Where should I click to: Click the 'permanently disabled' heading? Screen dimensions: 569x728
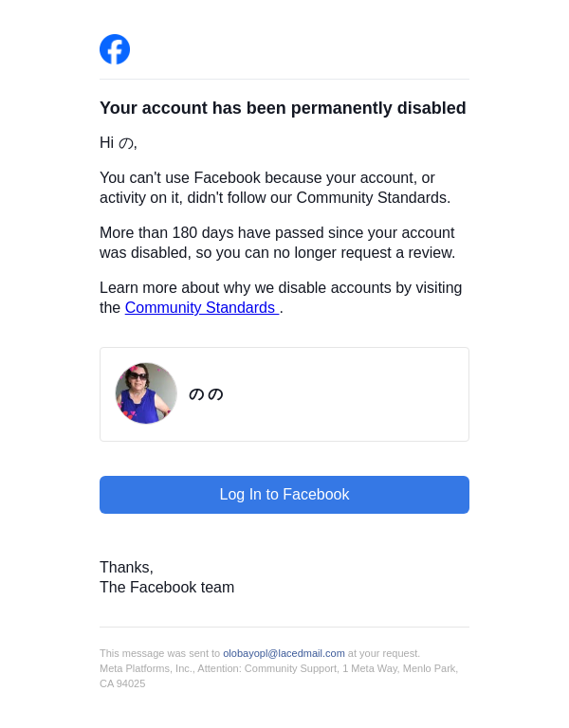pos(283,108)
